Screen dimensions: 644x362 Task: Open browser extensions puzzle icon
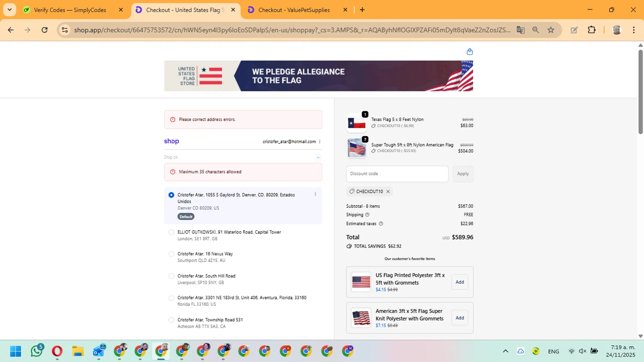[592, 30]
